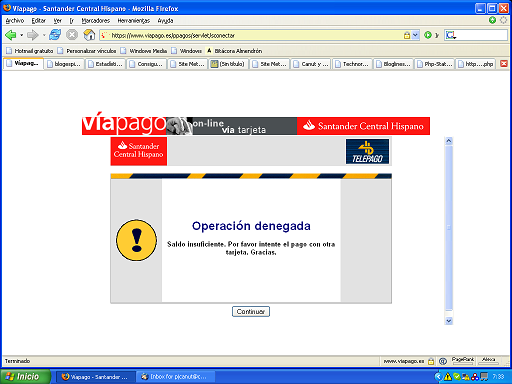
Task: Click the grey Forward arrow button
Action: (x=33, y=35)
